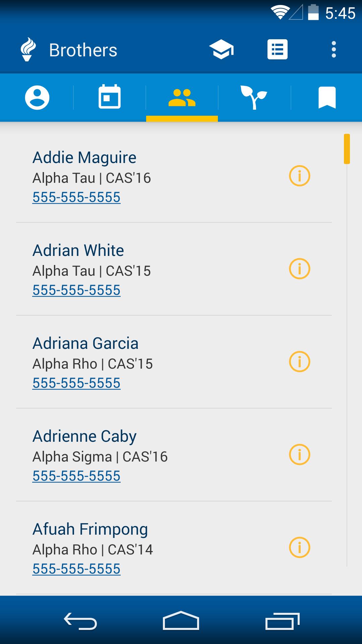Open the bookmark tab

tap(327, 98)
